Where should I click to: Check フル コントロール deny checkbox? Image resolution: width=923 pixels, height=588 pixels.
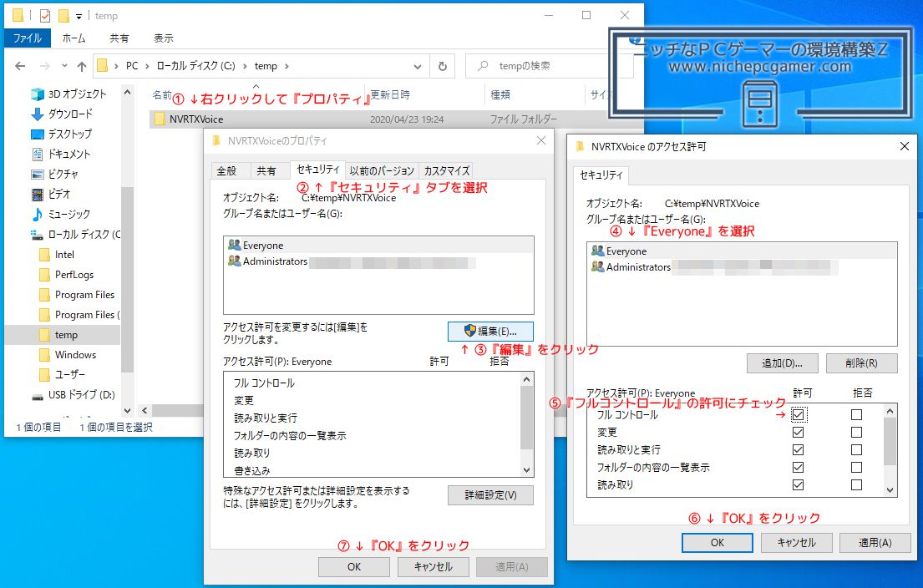tap(856, 415)
